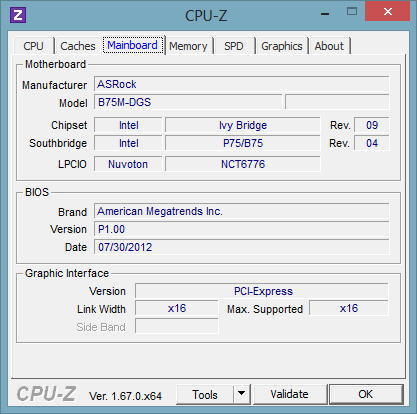Screen dimensions: 417x414
Task: Open the Caches tab
Action: coord(78,46)
